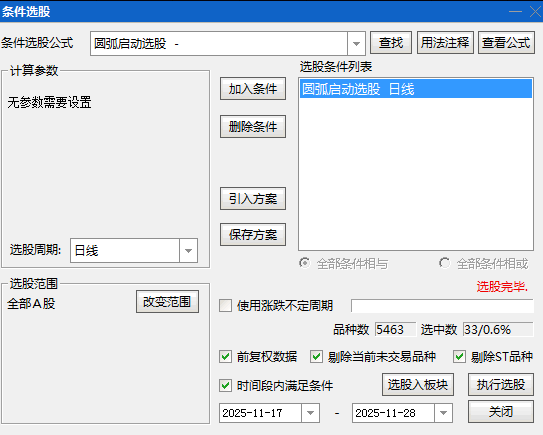
Task: Click the empty field beside 使用涨跌不定周期
Action: pos(442,306)
